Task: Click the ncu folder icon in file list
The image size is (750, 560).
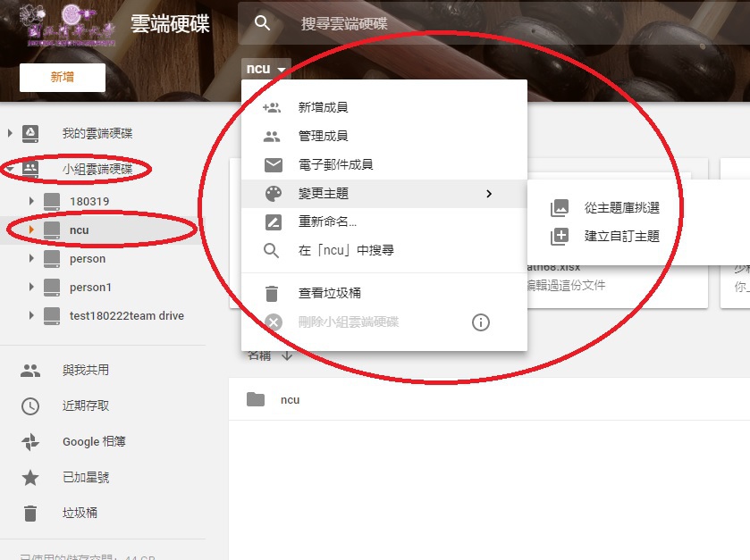Action: 256,399
